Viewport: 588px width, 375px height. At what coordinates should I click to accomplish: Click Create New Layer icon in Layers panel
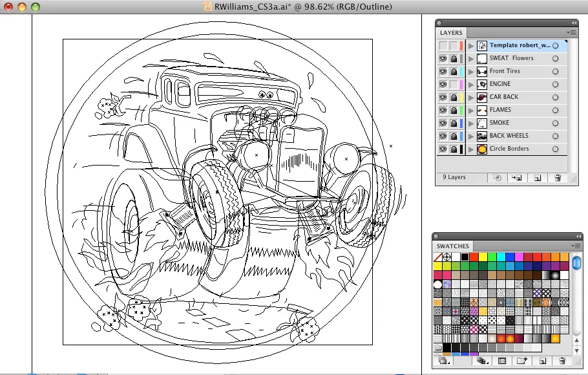click(x=538, y=178)
